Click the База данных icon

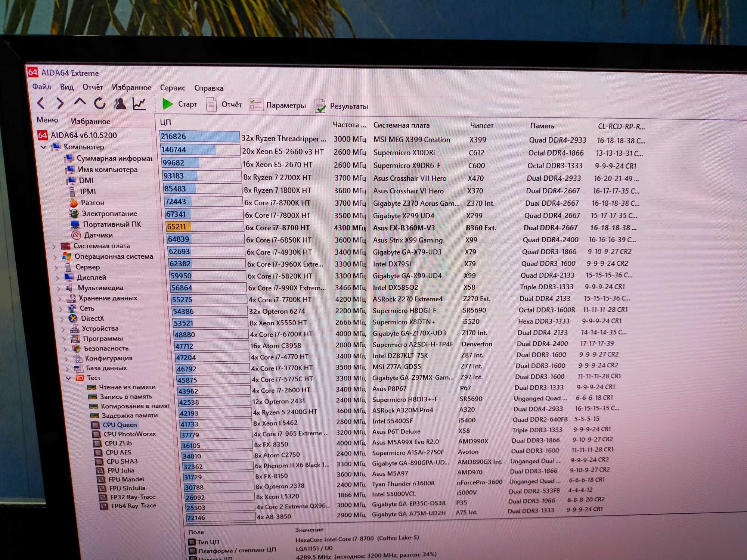click(x=78, y=368)
